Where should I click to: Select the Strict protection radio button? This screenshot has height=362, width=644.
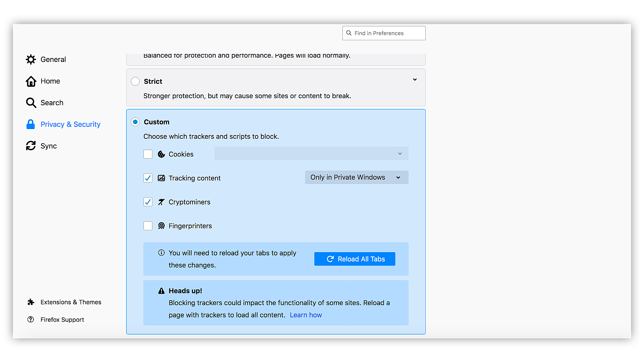135,81
